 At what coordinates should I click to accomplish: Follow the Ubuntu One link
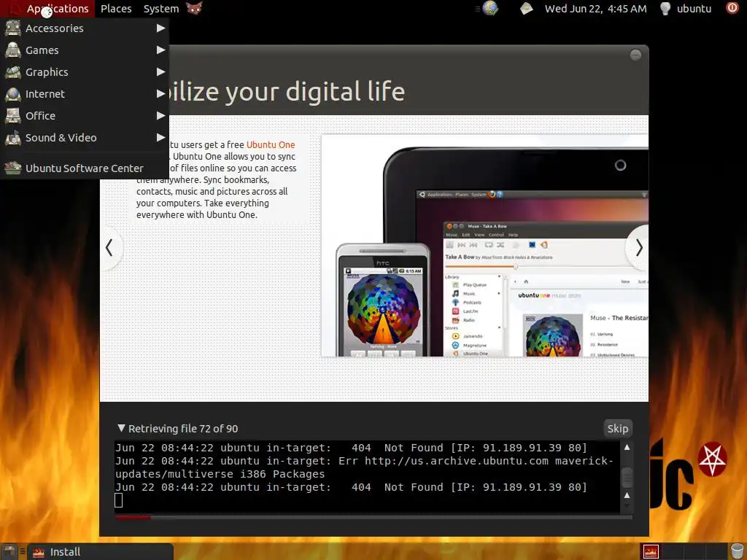(271, 145)
